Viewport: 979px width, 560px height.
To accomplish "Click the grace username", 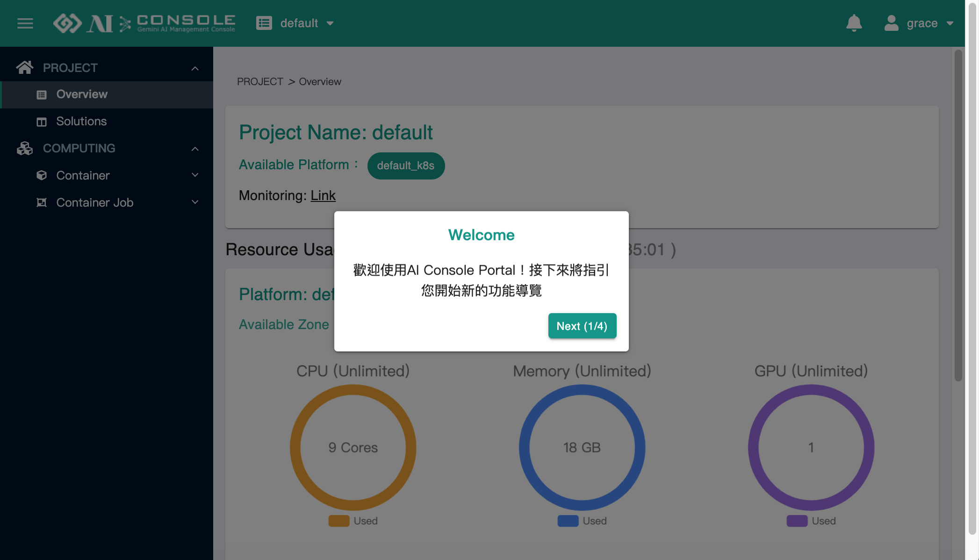I will [922, 23].
